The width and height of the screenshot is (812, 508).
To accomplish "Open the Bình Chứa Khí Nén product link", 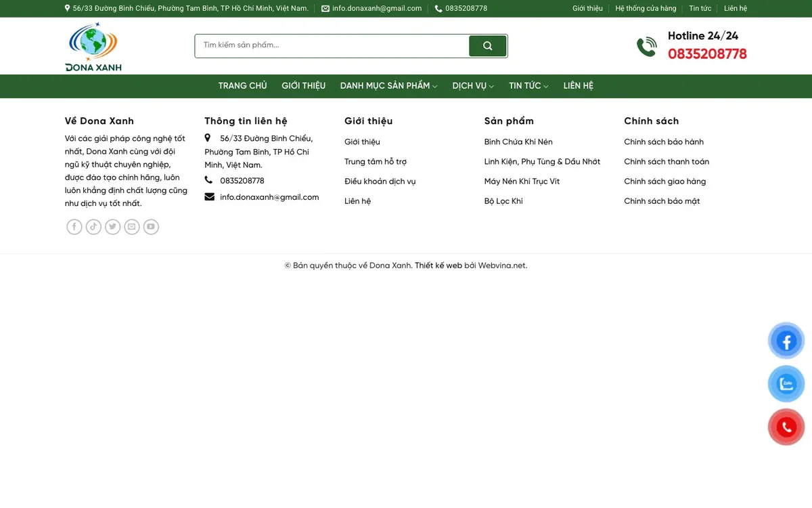I will 518,142.
